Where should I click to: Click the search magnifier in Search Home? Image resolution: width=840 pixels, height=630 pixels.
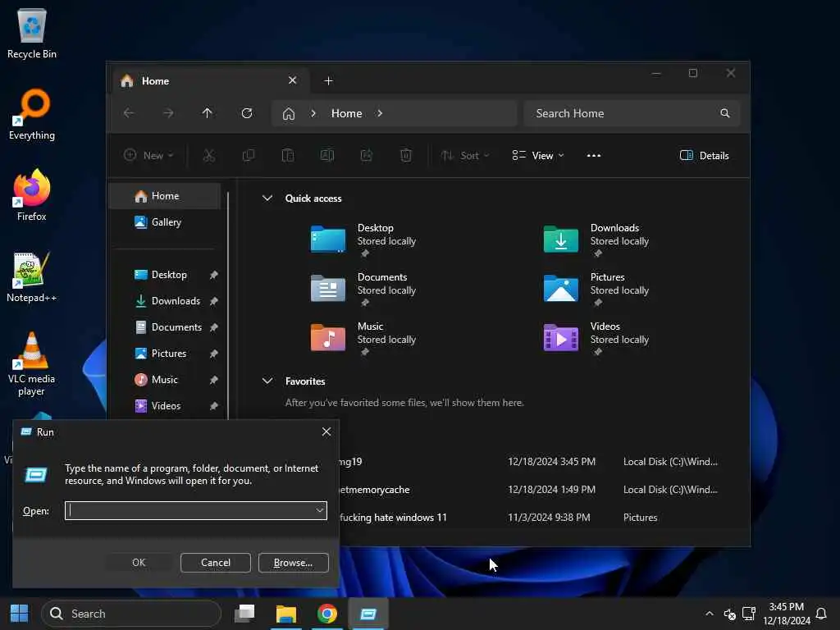[725, 113]
